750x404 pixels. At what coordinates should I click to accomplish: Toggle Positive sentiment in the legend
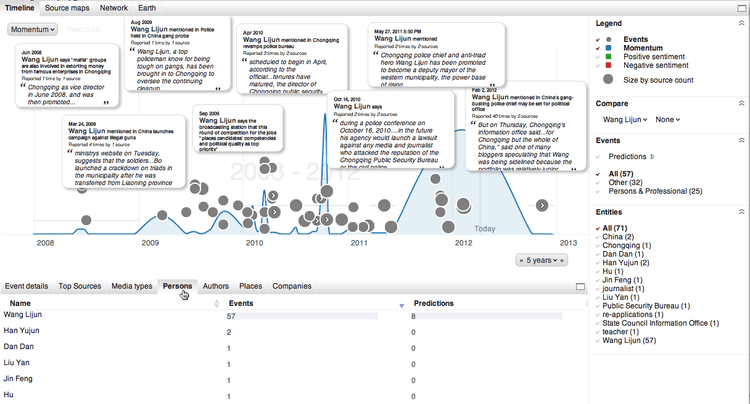click(x=598, y=58)
